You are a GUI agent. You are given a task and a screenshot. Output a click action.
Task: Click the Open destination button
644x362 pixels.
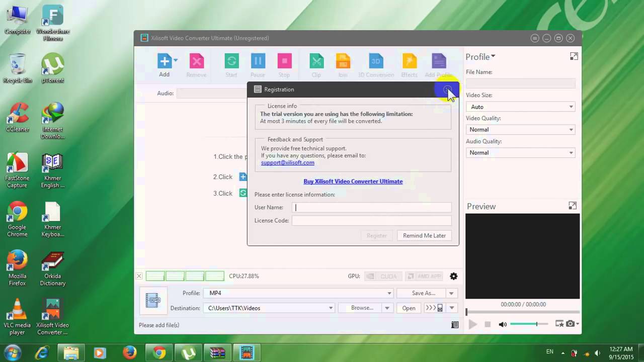[x=409, y=308]
